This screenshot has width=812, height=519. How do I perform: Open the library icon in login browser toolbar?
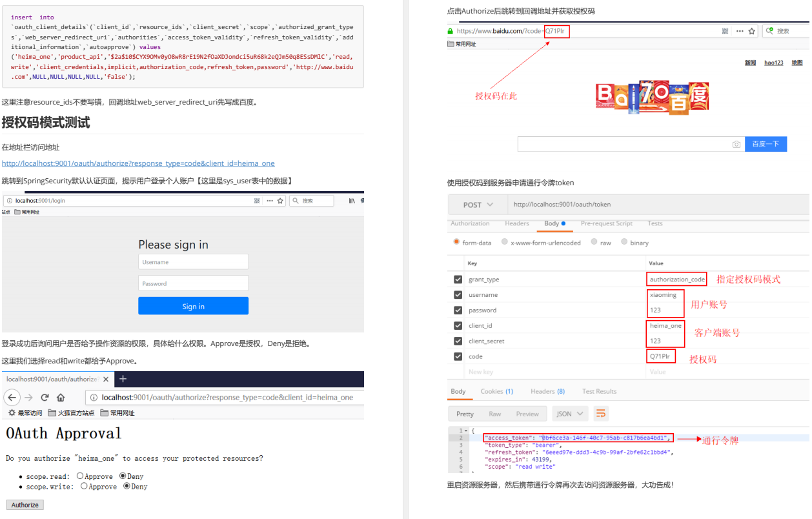(352, 201)
